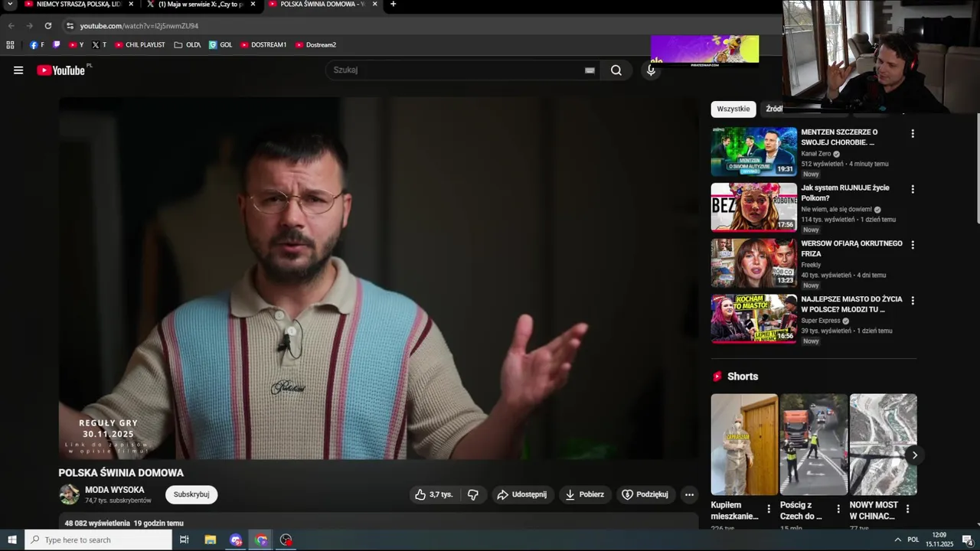Open more actions three-dot menu under video
Viewport: 980px width, 551px height.
pyautogui.click(x=689, y=494)
